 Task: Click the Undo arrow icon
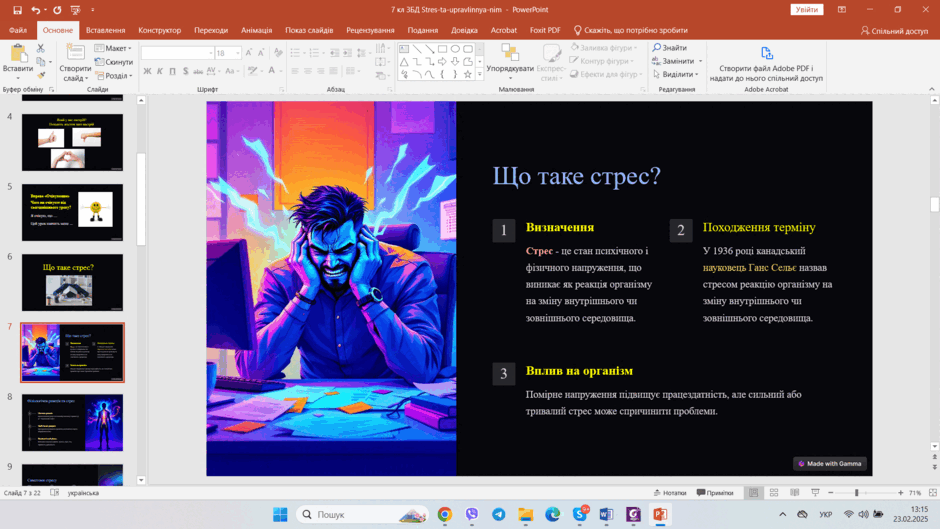pos(35,10)
